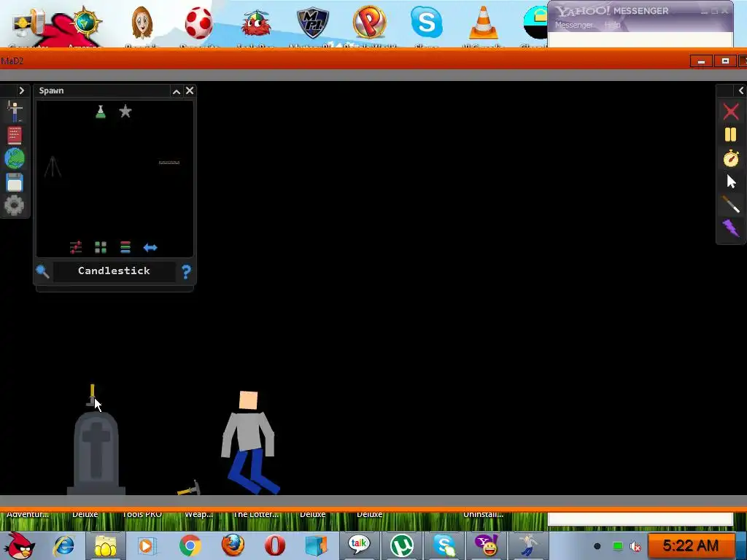The height and width of the screenshot is (560, 747).
Task: Click the Candlestick item name field
Action: point(115,271)
